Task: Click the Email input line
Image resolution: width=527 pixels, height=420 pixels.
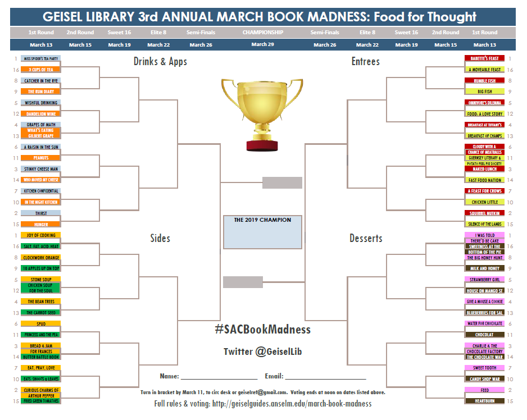Action: (325, 376)
